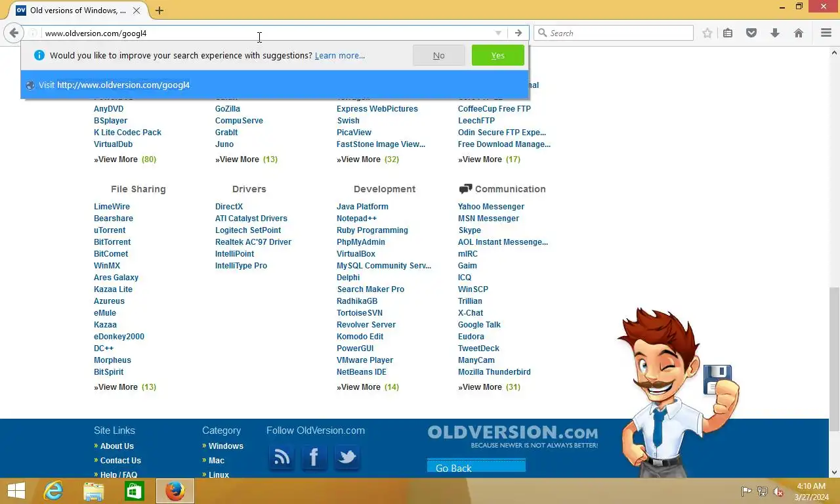Open the Notepad++ link
840x504 pixels.
click(356, 219)
